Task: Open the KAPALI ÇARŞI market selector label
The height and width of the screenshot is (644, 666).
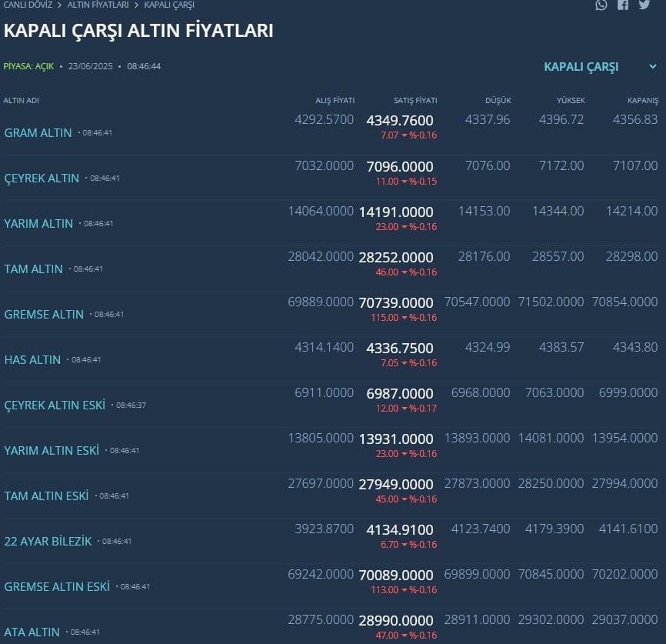Action: tap(581, 67)
